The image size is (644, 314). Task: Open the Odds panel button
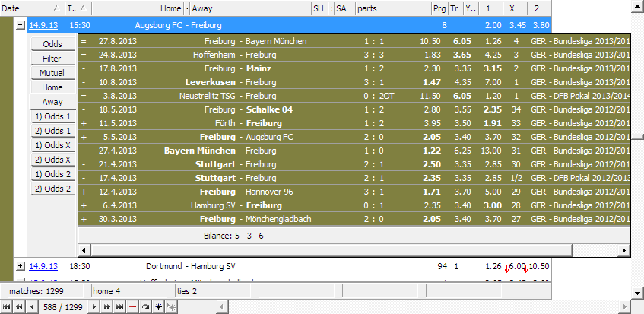[52, 44]
